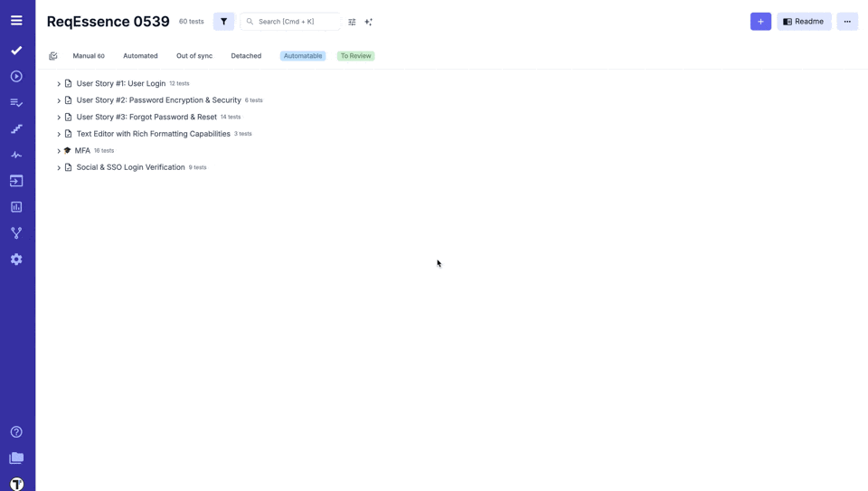Open Pulse via the activity line icon

[x=16, y=155]
